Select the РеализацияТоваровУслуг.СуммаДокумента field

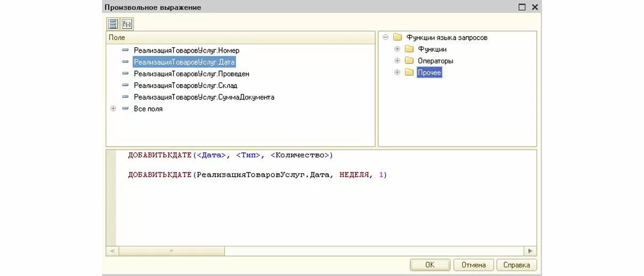point(204,98)
